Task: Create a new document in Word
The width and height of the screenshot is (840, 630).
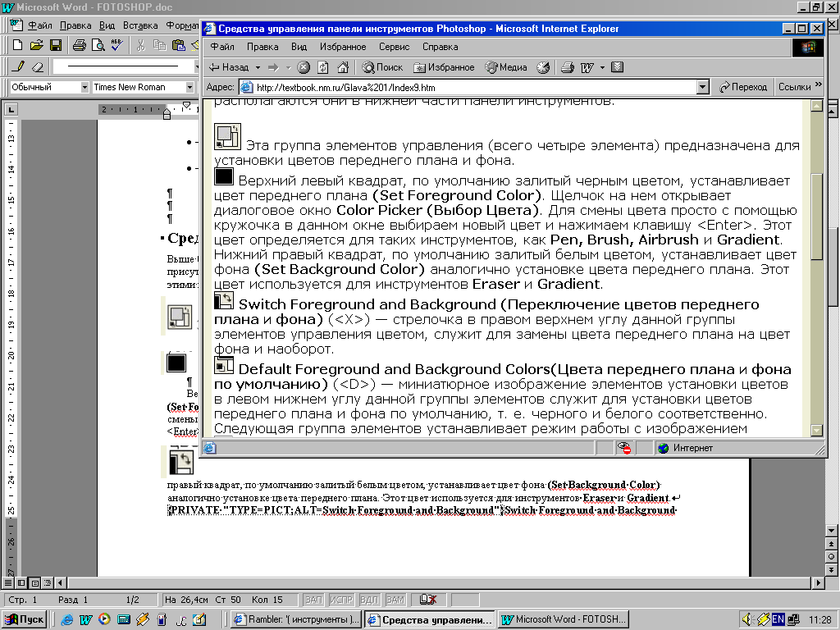Action: (x=17, y=45)
